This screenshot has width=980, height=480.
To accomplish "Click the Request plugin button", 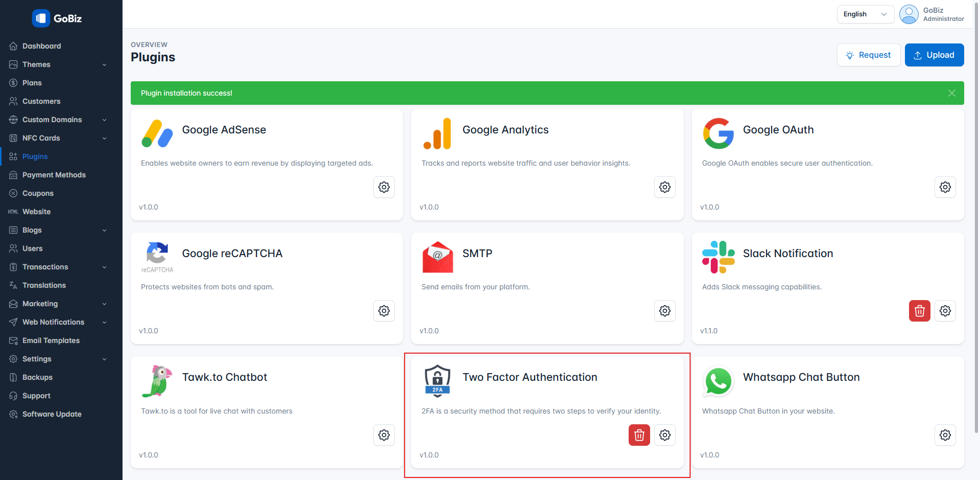I will coord(868,55).
